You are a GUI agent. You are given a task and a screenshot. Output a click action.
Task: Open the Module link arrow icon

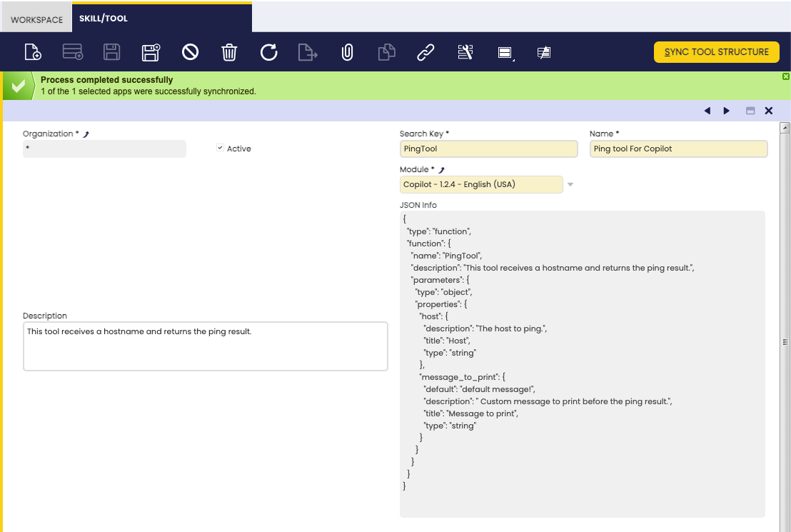(441, 170)
